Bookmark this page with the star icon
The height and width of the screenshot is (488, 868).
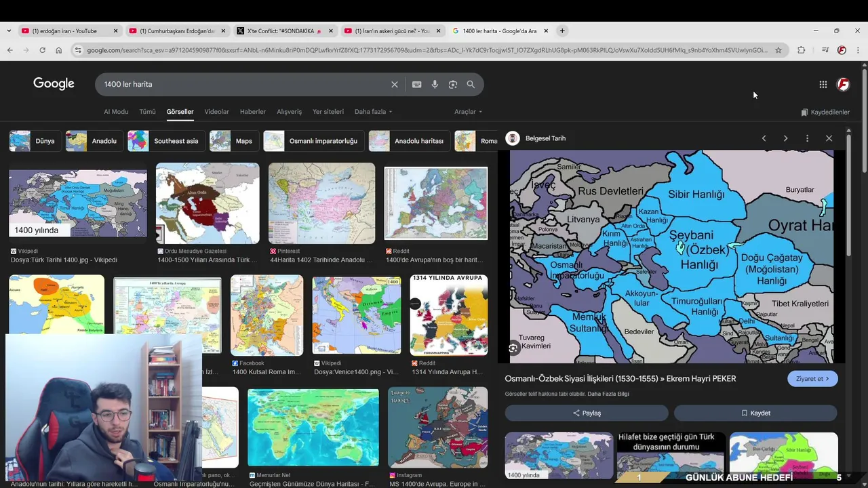pyautogui.click(x=778, y=50)
